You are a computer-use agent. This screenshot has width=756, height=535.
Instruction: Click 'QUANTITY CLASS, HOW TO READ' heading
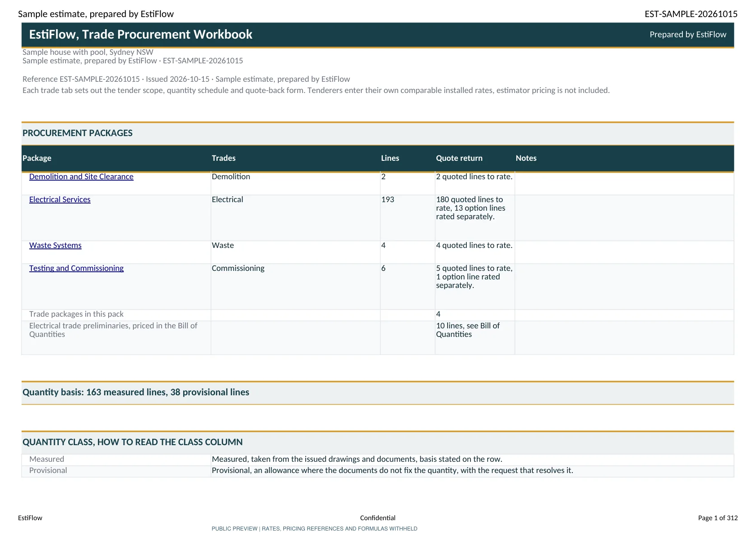coord(132,442)
